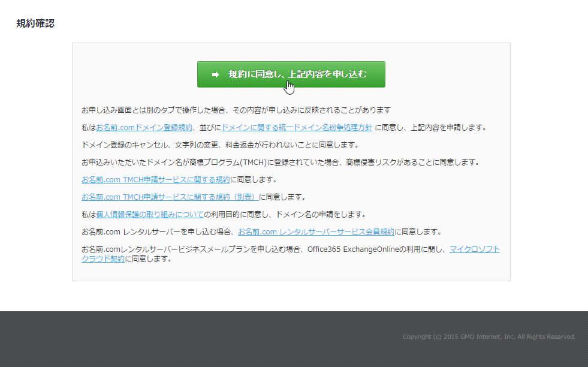Click the 商標プログラム(TMCH) risk sentence

click(281, 163)
